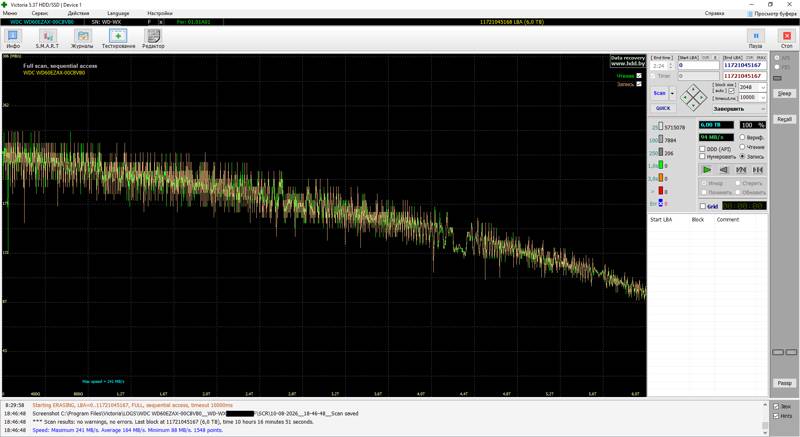
Task: Click the Пауза pause toolbar icon
Action: click(x=756, y=39)
